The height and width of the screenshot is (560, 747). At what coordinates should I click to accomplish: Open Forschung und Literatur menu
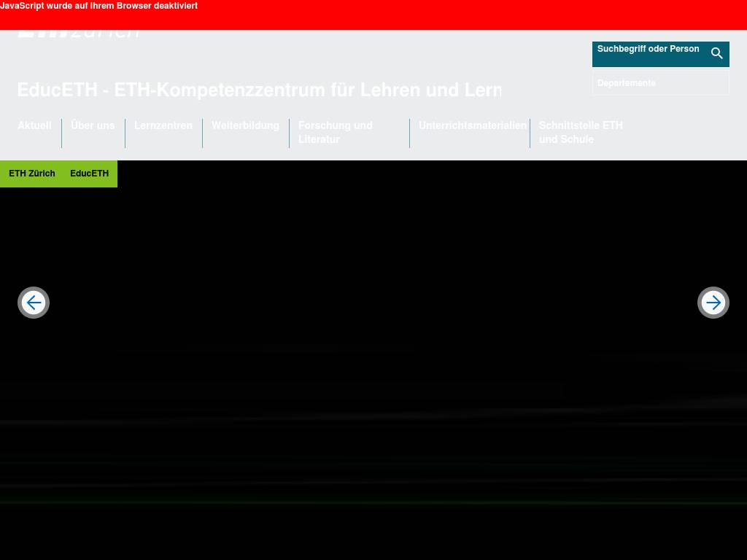(336, 132)
